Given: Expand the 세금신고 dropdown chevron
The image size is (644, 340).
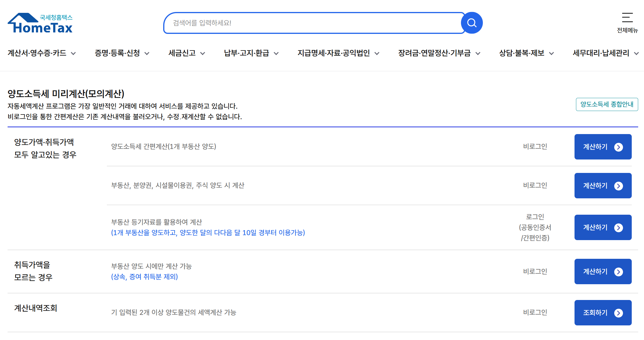Looking at the screenshot, I should coord(203,53).
